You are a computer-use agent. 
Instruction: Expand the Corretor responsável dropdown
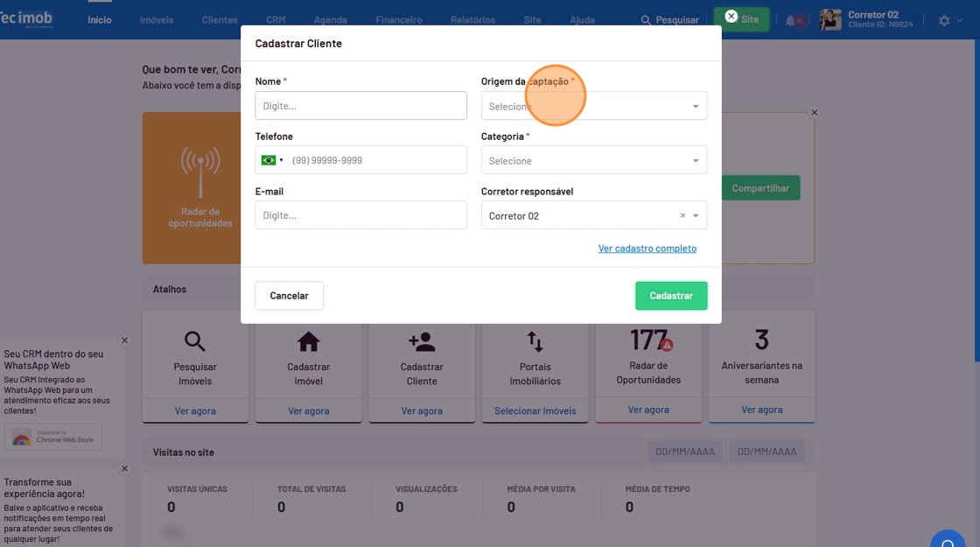point(696,215)
